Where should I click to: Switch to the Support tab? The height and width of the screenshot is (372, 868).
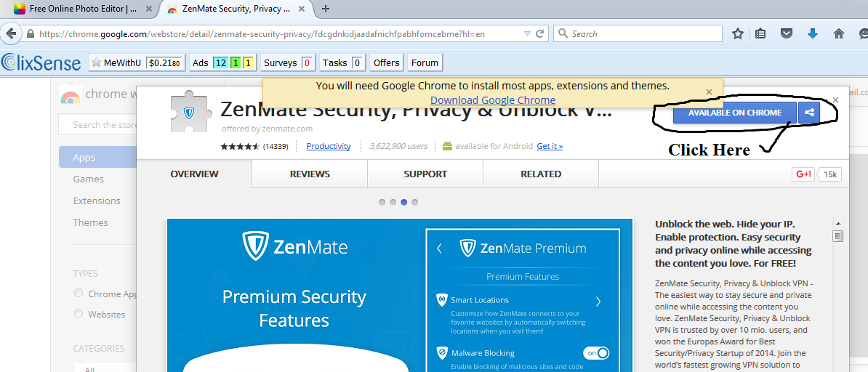click(x=425, y=174)
